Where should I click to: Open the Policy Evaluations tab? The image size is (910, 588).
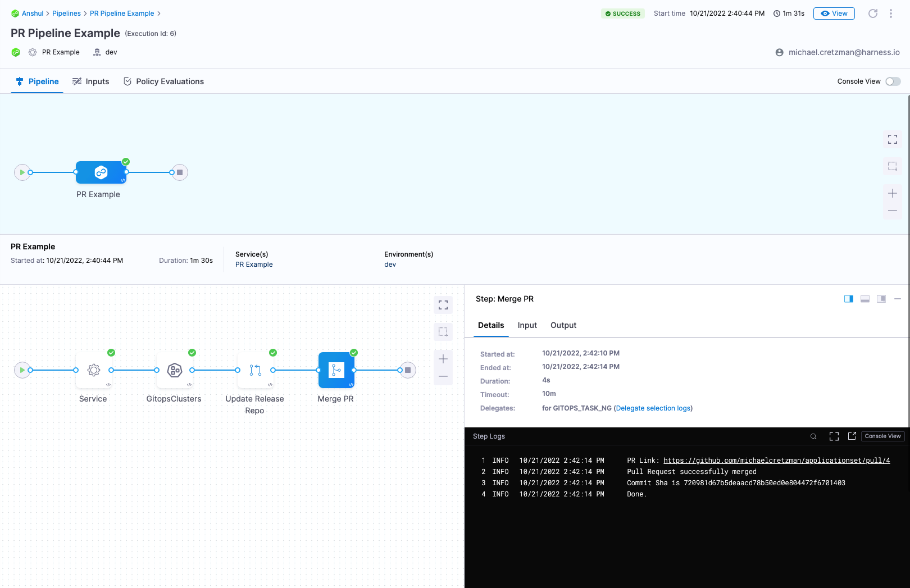[163, 81]
